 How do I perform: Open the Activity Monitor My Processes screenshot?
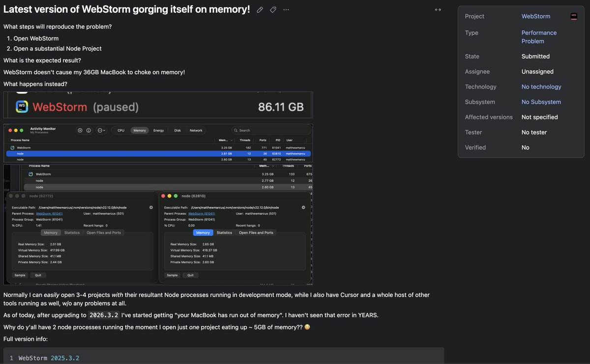[x=158, y=144]
